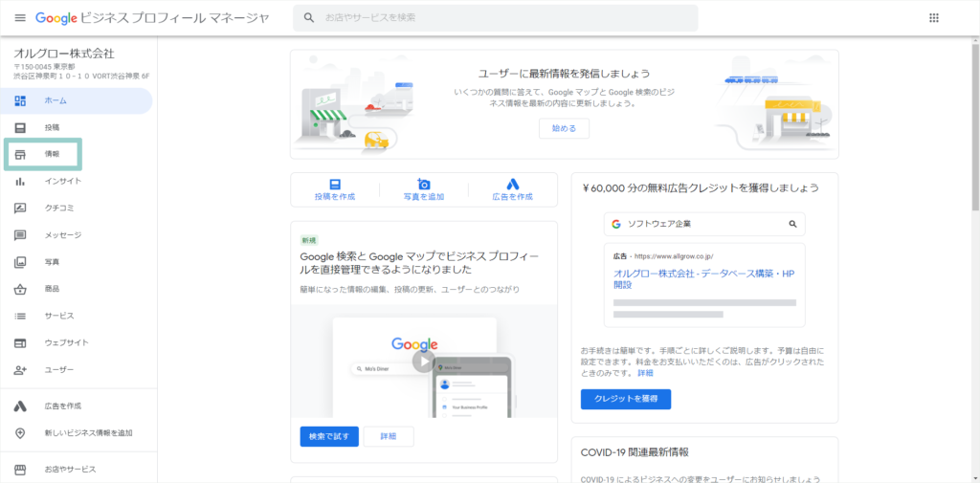
Task: Open オルグロー株式会社 ad preview link
Action: pyautogui.click(x=703, y=279)
